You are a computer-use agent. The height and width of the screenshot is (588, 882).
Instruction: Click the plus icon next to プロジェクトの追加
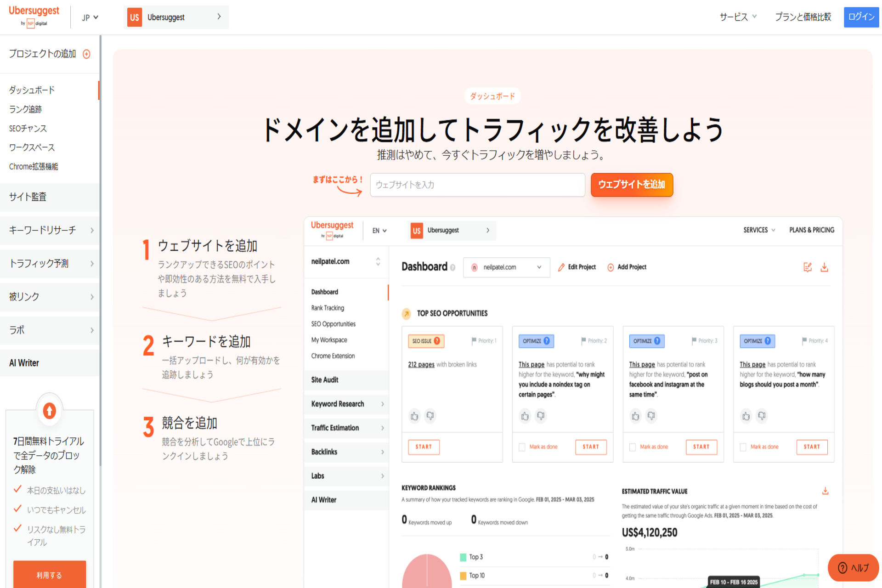pyautogui.click(x=86, y=54)
